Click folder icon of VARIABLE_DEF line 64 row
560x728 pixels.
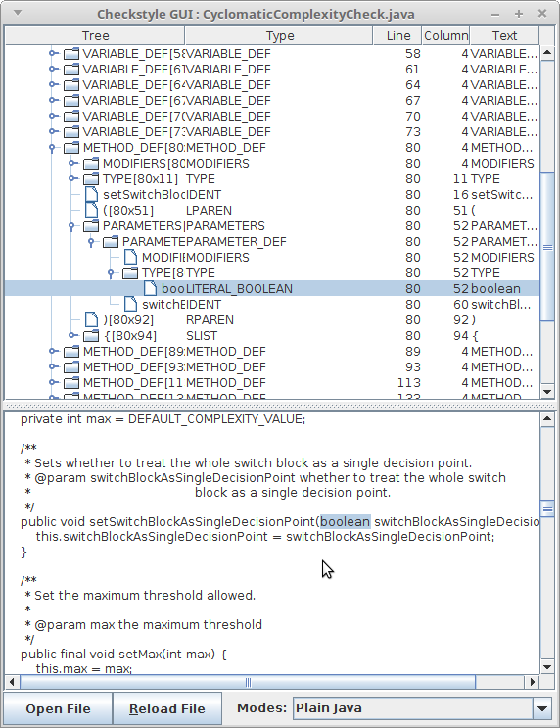(71, 85)
